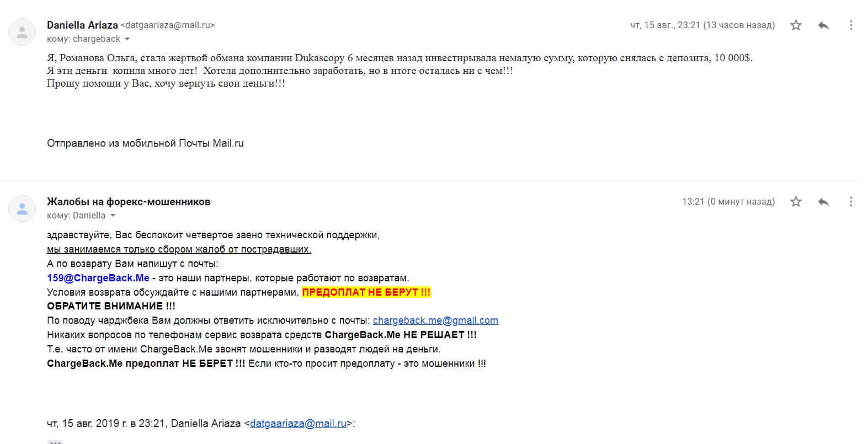Expand recipient details next to 'кому: Daniella'
868x444 pixels.
coord(113,216)
